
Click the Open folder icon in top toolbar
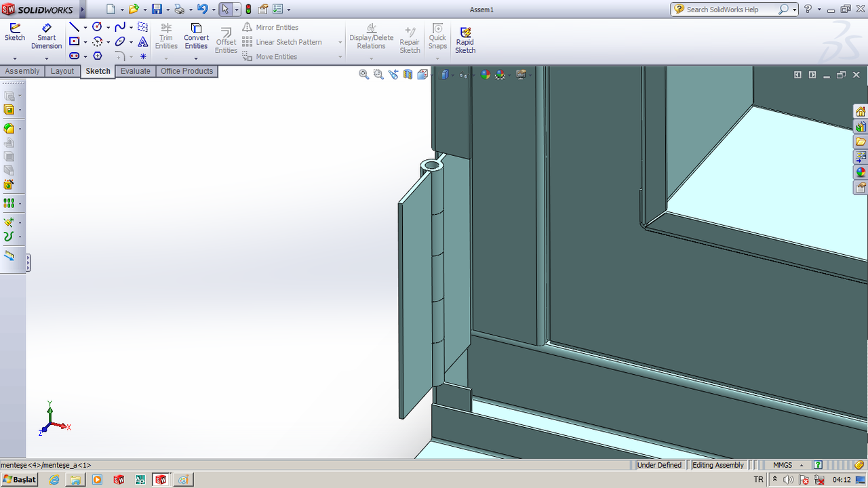[x=134, y=9]
